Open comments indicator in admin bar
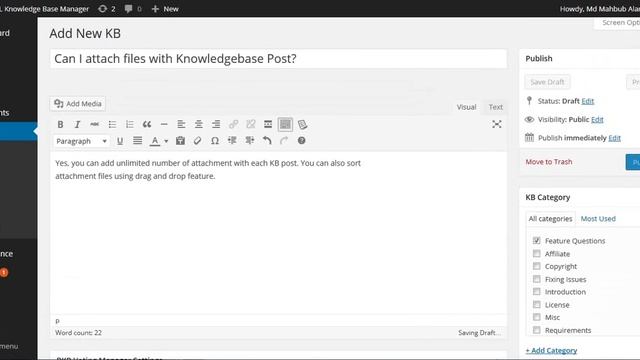Screen dimensions: 640x360 click(133, 9)
